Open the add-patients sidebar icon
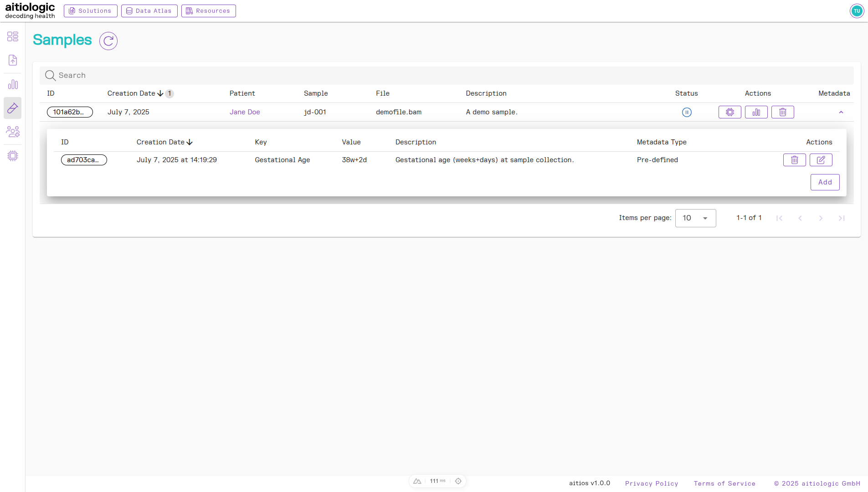 13,132
